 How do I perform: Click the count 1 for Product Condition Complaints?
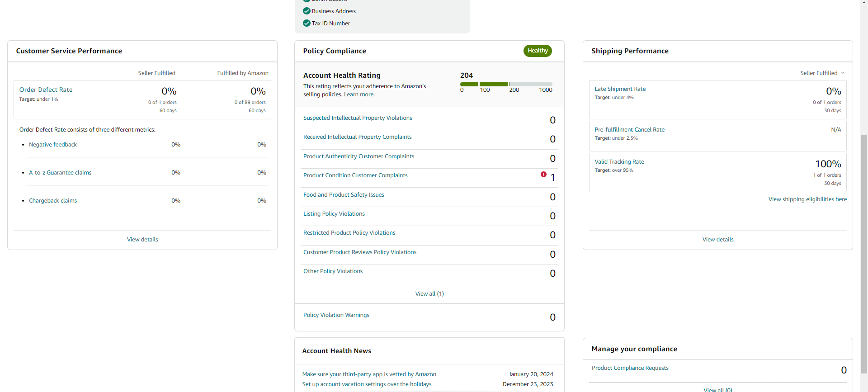tap(552, 178)
